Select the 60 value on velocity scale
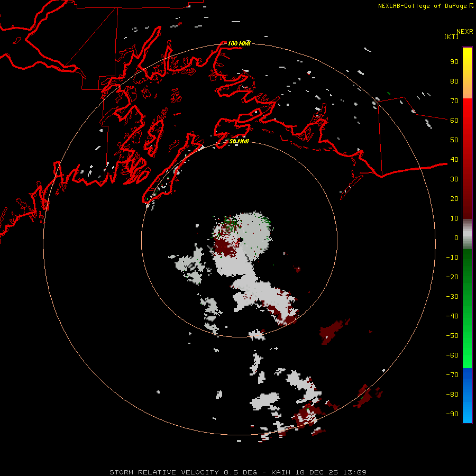The image size is (476, 476). click(454, 120)
